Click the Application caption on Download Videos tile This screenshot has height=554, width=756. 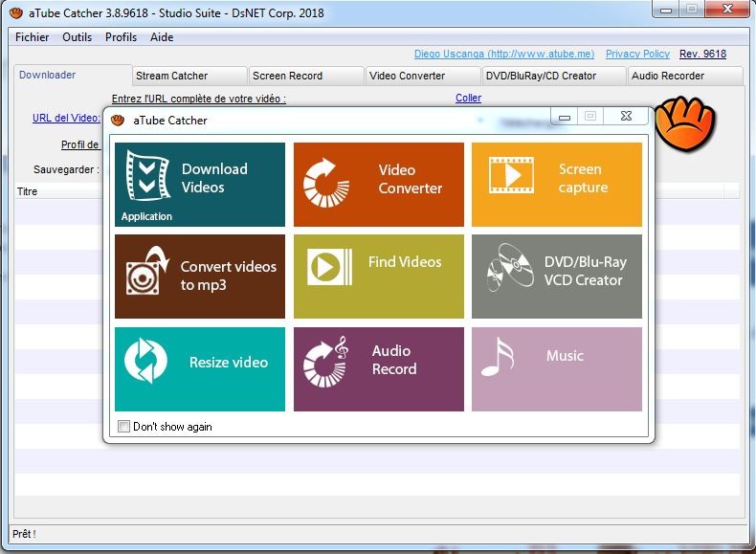[146, 216]
